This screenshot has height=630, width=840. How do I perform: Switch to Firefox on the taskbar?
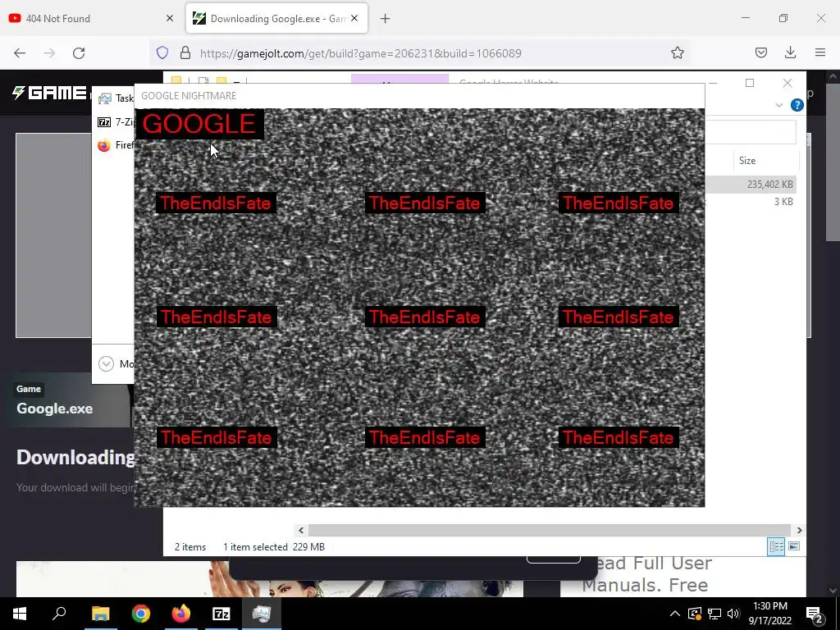(180, 614)
